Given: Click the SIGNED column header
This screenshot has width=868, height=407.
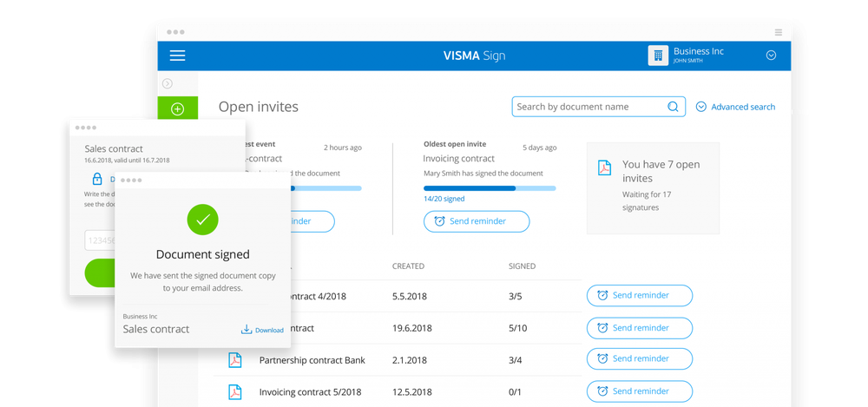Looking at the screenshot, I should 522,266.
